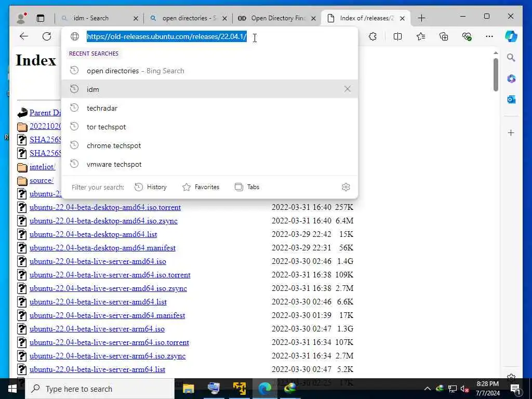This screenshot has height=399, width=532.
Task: Filter suggestions by Favorites
Action: point(201,187)
